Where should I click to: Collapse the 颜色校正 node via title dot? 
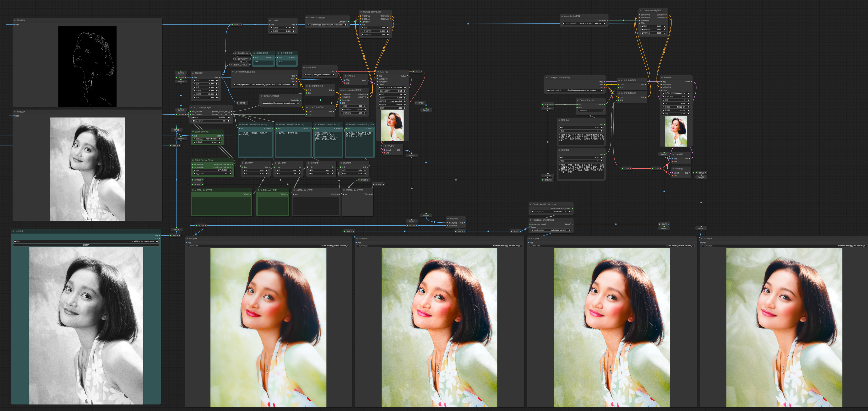click(x=193, y=73)
